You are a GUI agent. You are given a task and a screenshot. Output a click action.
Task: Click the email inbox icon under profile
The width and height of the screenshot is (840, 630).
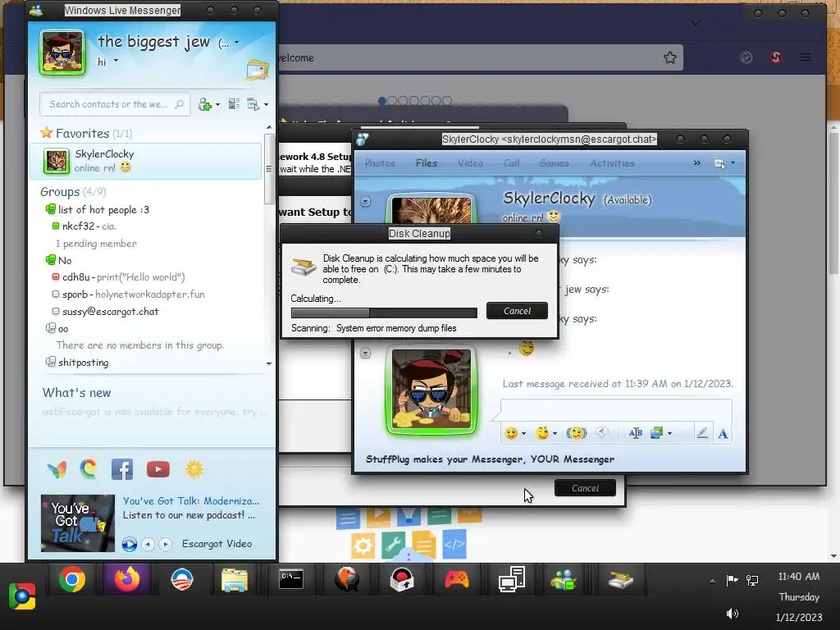257,71
